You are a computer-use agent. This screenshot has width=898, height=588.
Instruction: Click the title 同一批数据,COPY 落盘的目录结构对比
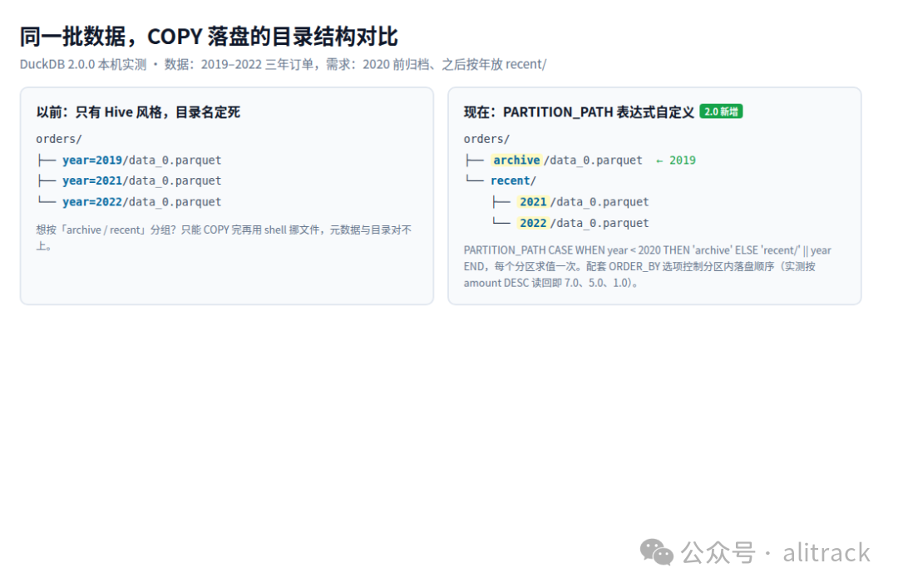[209, 37]
